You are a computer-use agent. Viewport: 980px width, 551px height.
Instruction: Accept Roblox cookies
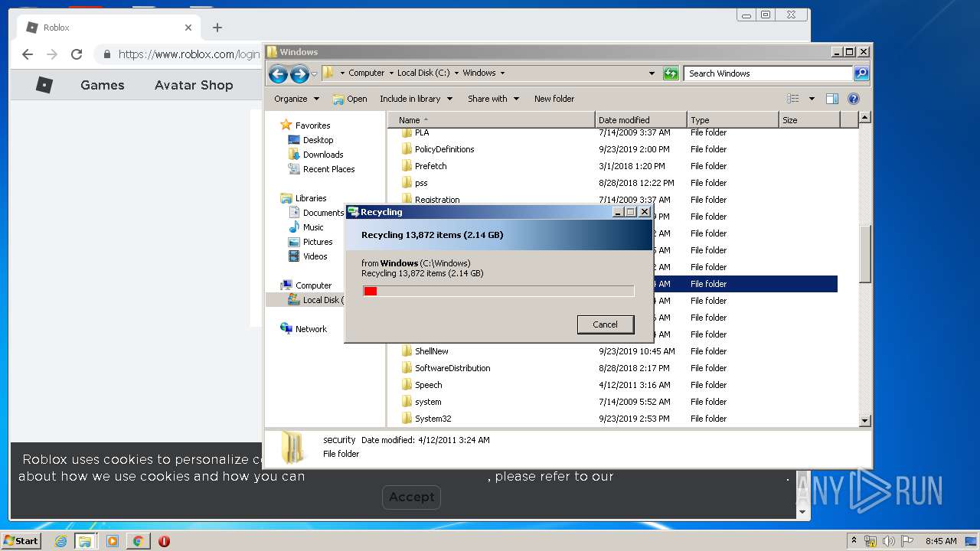[x=411, y=497]
